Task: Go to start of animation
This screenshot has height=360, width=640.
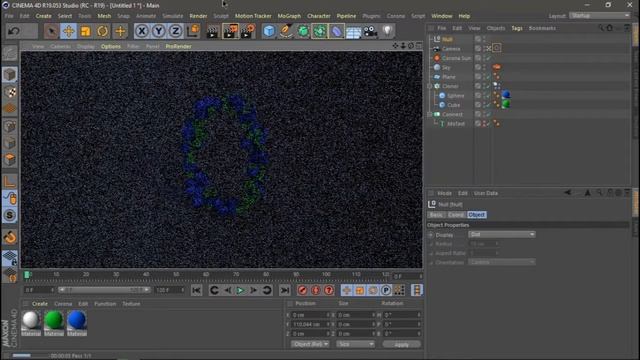Action: click(196, 290)
